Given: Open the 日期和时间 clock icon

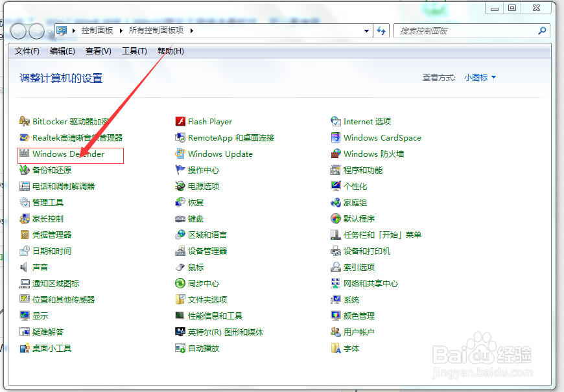Looking at the screenshot, I should [x=25, y=251].
